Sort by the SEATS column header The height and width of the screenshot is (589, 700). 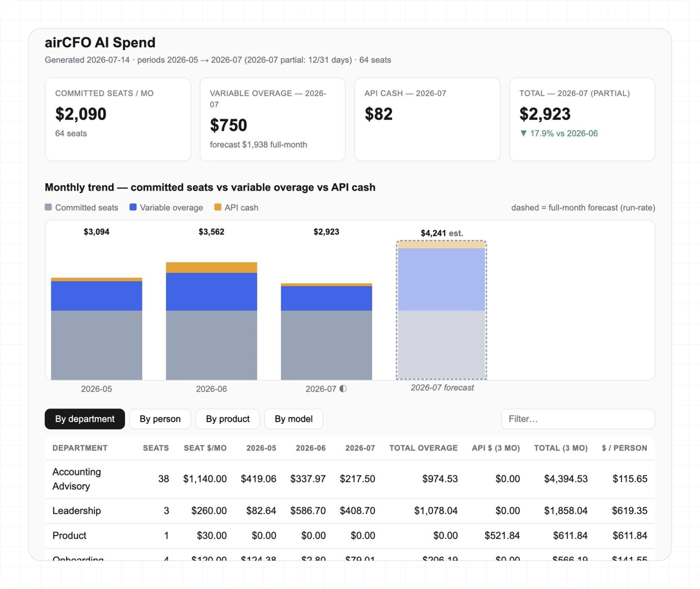pos(156,448)
